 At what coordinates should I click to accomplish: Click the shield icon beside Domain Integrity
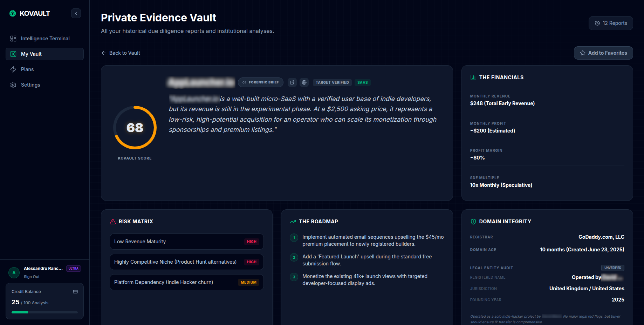pyautogui.click(x=473, y=221)
